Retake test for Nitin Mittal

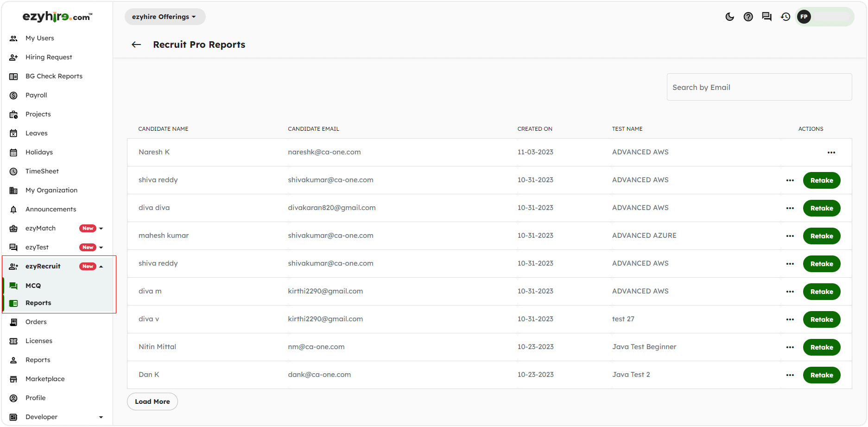[x=822, y=347]
